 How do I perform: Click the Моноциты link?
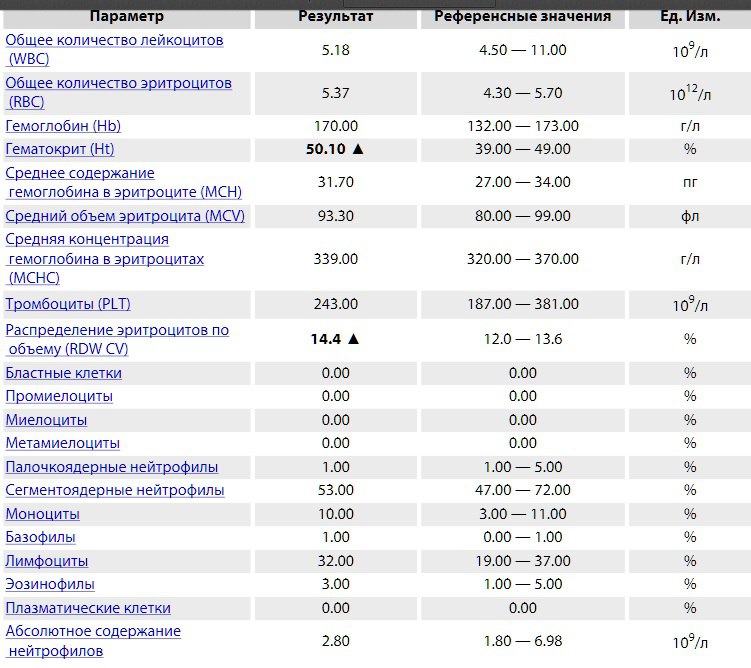43,514
